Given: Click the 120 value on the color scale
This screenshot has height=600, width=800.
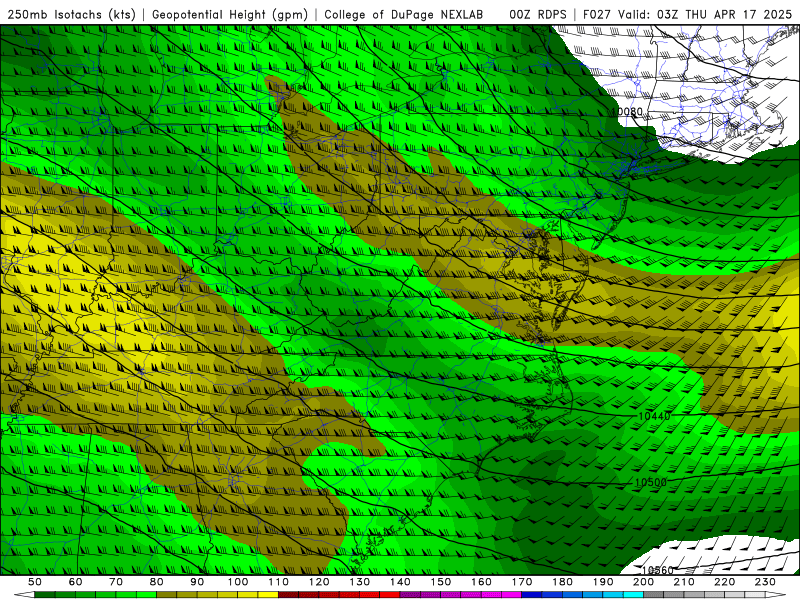Looking at the screenshot, I should pos(319,582).
